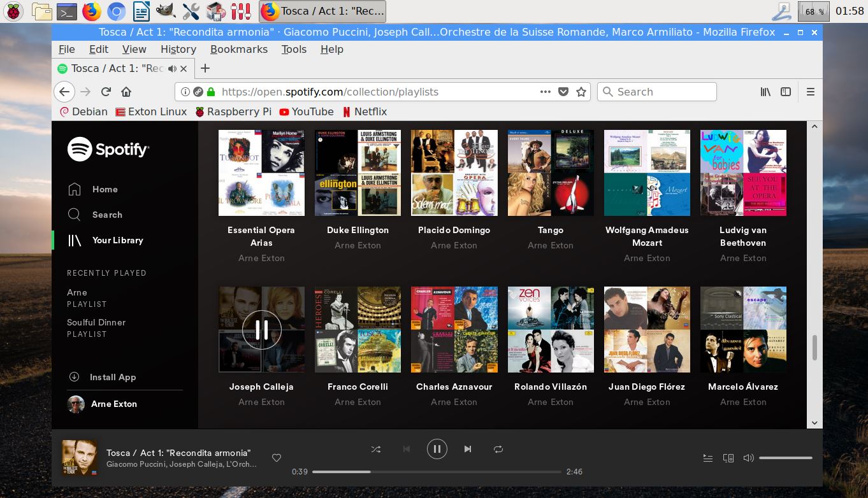Image resolution: width=868 pixels, height=498 pixels.
Task: Open the Debian bookmark
Action: pyautogui.click(x=83, y=111)
